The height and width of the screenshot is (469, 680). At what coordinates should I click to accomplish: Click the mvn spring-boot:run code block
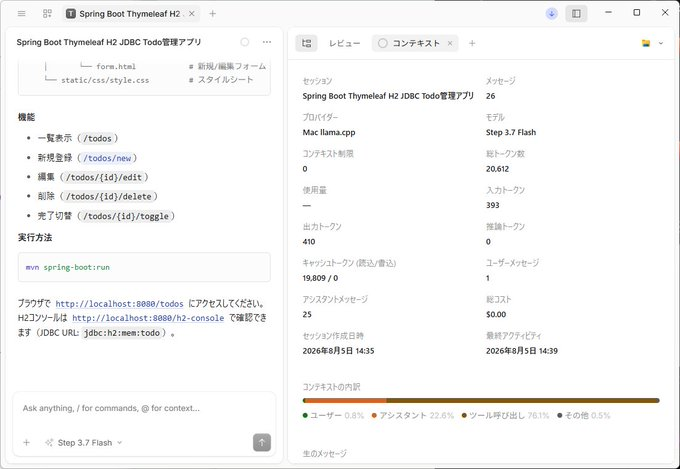point(144,267)
